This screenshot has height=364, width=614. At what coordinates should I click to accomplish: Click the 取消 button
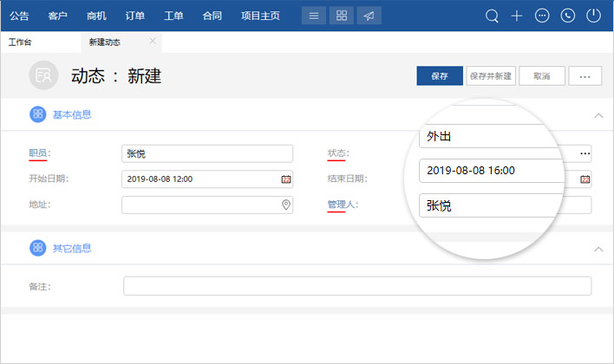[542, 76]
